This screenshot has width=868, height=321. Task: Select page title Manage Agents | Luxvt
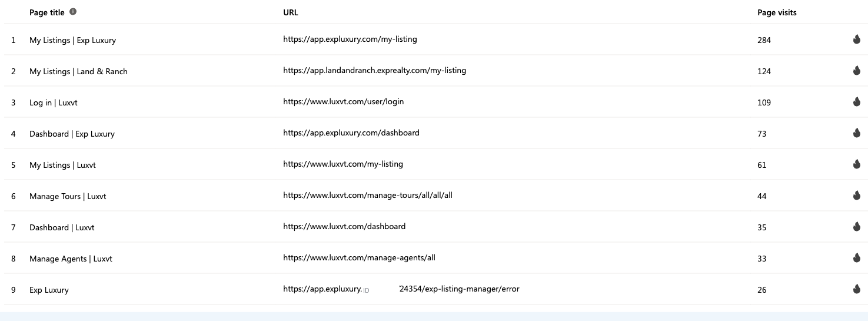click(71, 259)
